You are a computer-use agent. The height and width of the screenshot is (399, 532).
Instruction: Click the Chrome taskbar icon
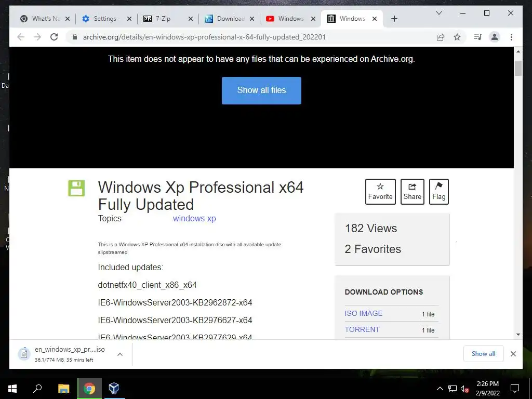point(89,388)
